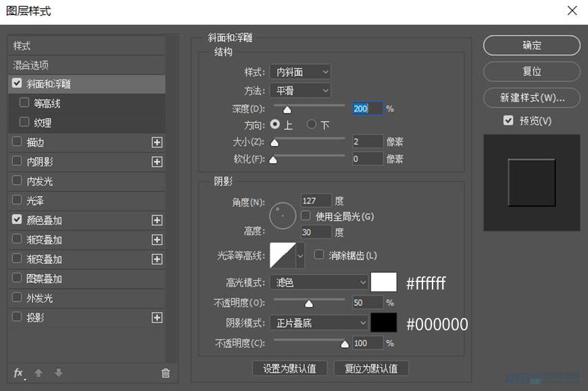This screenshot has width=588, height=391.
Task: Click the move-effect-down arrow icon
Action: [58, 373]
